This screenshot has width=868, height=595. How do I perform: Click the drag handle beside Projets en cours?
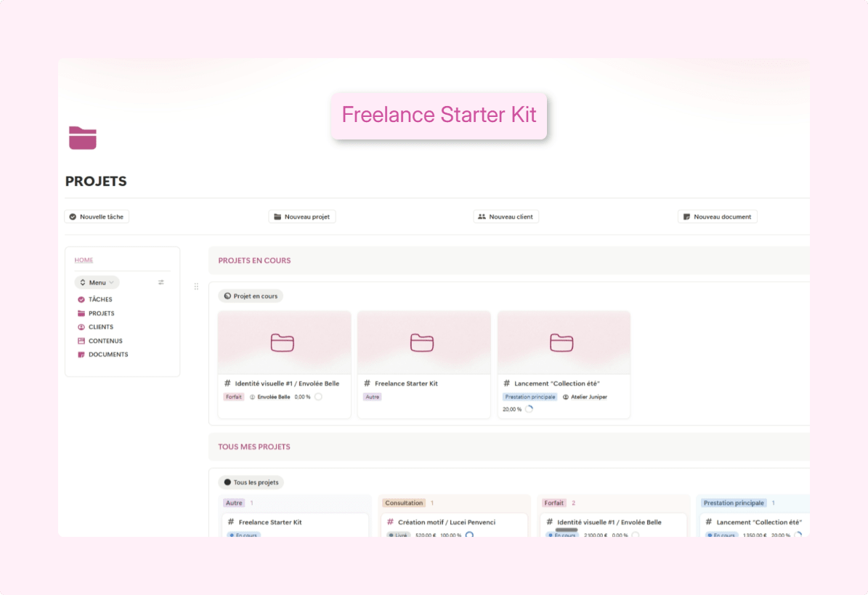tap(196, 287)
